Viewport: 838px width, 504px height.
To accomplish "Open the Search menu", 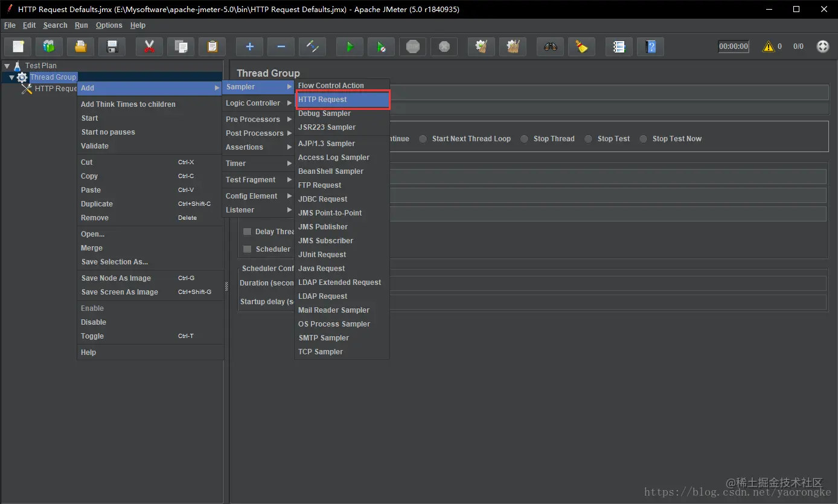I will [x=56, y=25].
